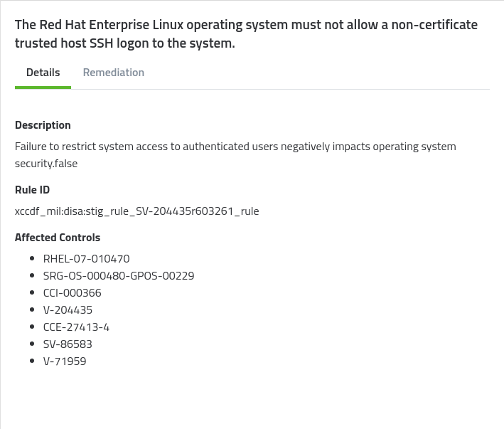Image resolution: width=504 pixels, height=429 pixels.
Task: Click the description paragraph about system access
Action: tap(235, 155)
